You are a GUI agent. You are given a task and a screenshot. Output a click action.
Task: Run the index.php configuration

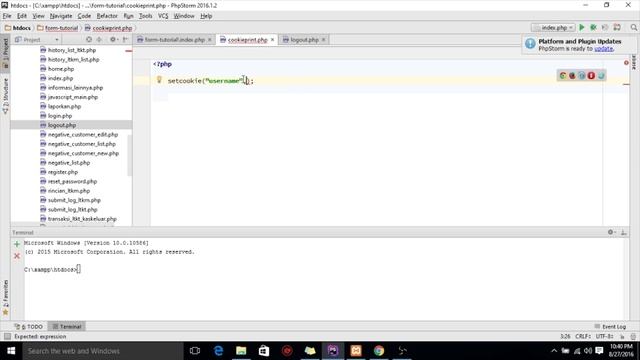(582, 27)
